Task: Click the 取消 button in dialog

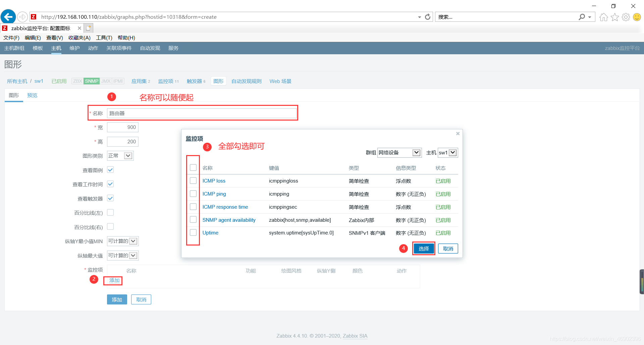Action: [x=448, y=249]
